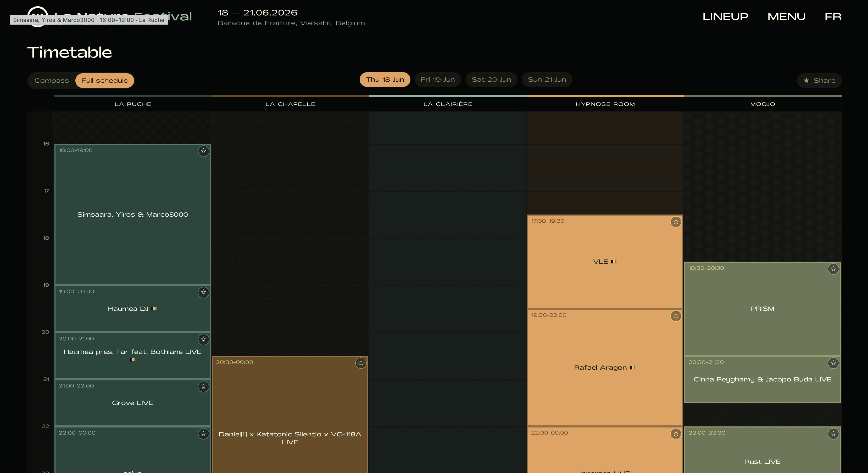868x473 pixels.
Task: Click the Belgian flag next to VLE
Action: [x=614, y=262]
